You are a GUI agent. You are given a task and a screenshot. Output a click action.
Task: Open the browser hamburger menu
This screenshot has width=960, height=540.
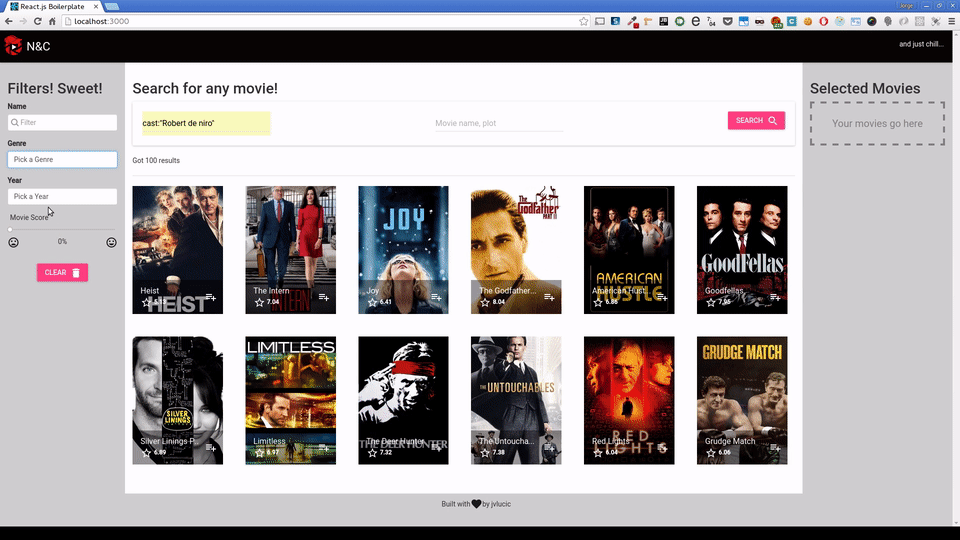click(951, 21)
